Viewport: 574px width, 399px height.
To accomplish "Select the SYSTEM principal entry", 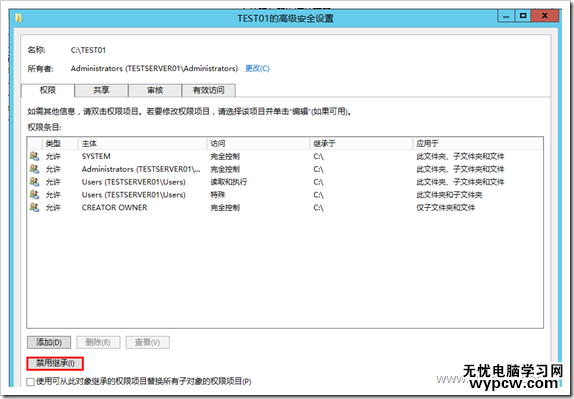I will click(96, 156).
